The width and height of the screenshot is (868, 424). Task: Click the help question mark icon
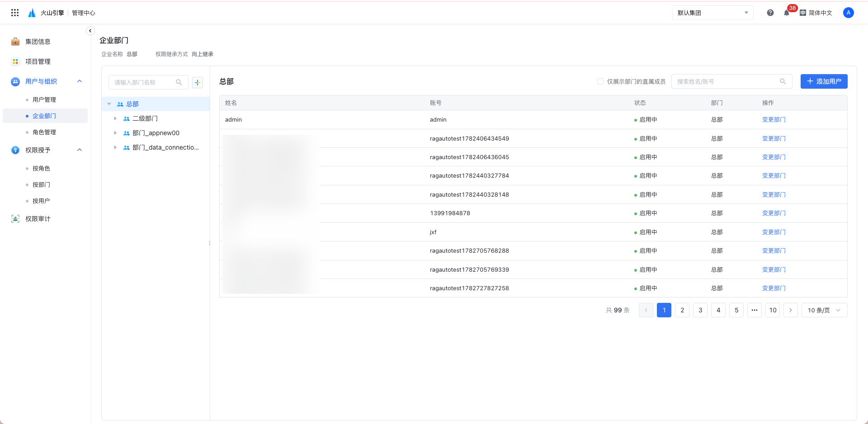770,13
